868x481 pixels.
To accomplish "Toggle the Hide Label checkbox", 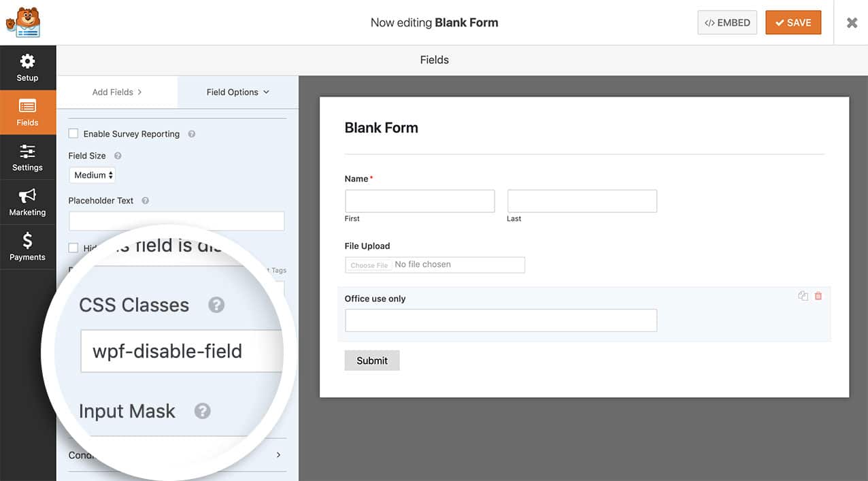I will [73, 248].
